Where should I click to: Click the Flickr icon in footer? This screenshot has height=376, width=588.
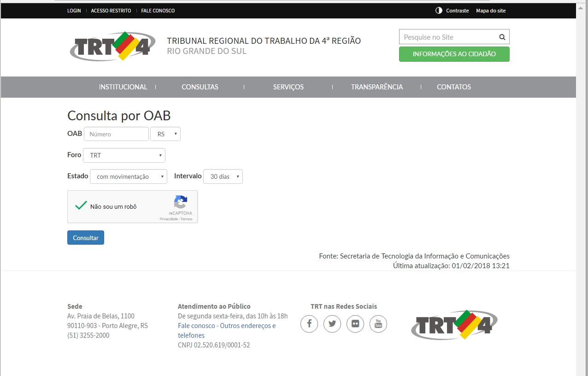355,323
